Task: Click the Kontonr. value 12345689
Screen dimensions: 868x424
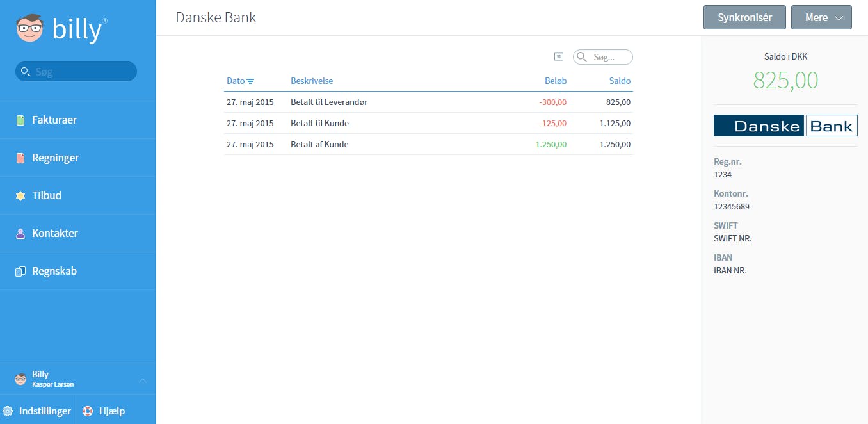Action: [x=732, y=206]
